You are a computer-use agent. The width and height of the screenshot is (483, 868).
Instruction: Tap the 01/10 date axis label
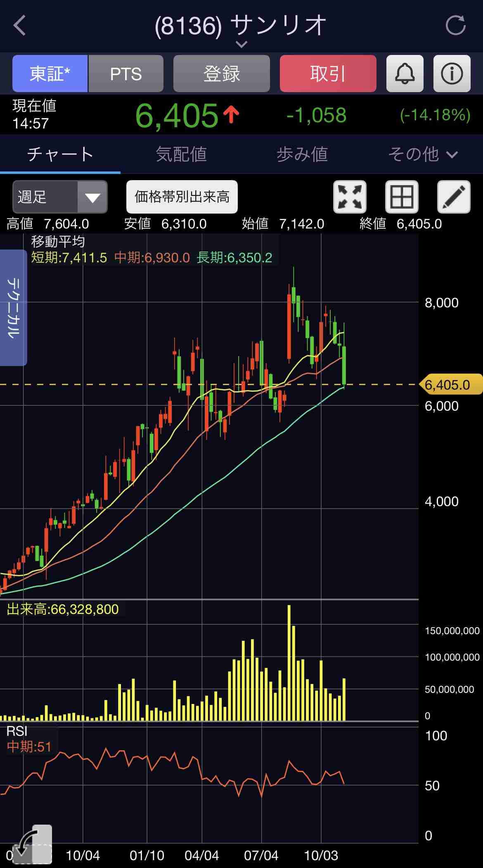(147, 855)
